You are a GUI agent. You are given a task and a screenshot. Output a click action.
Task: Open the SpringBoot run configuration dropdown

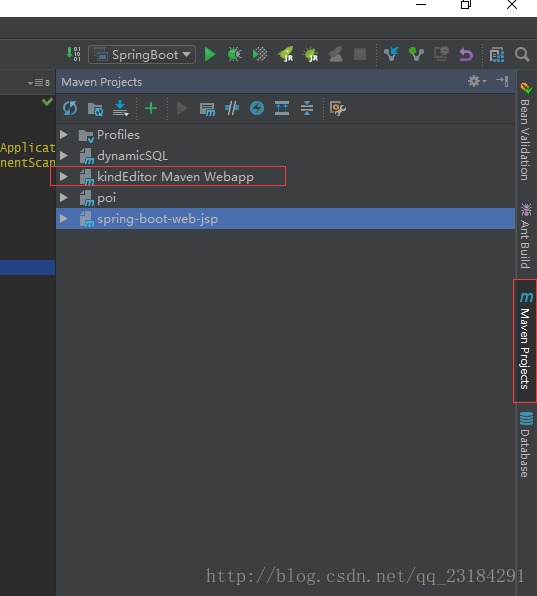142,54
